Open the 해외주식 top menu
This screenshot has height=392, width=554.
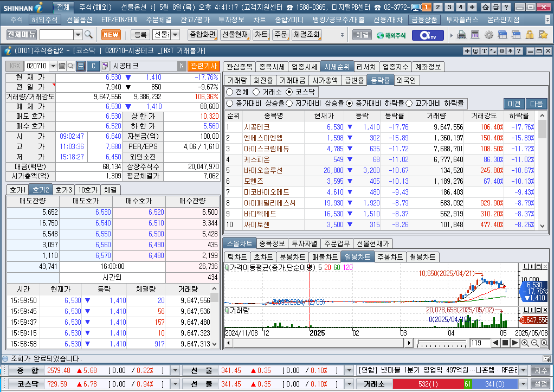tap(44, 20)
